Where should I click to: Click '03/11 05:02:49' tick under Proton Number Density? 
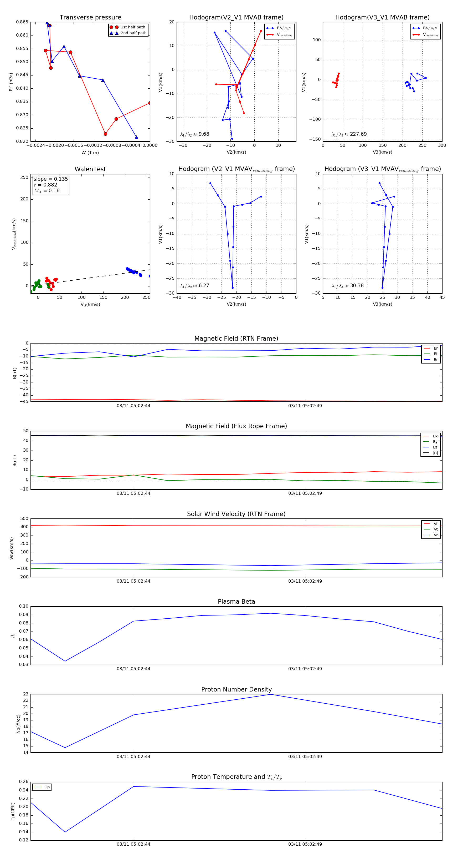click(305, 756)
